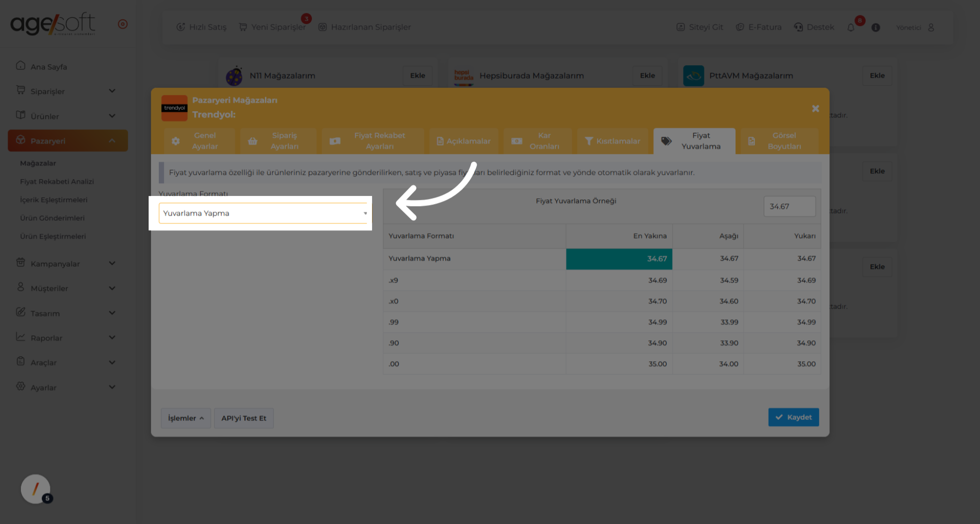This screenshot has width=980, height=524.
Task: Click the filter icon on Kısıtlamalar
Action: tap(589, 141)
